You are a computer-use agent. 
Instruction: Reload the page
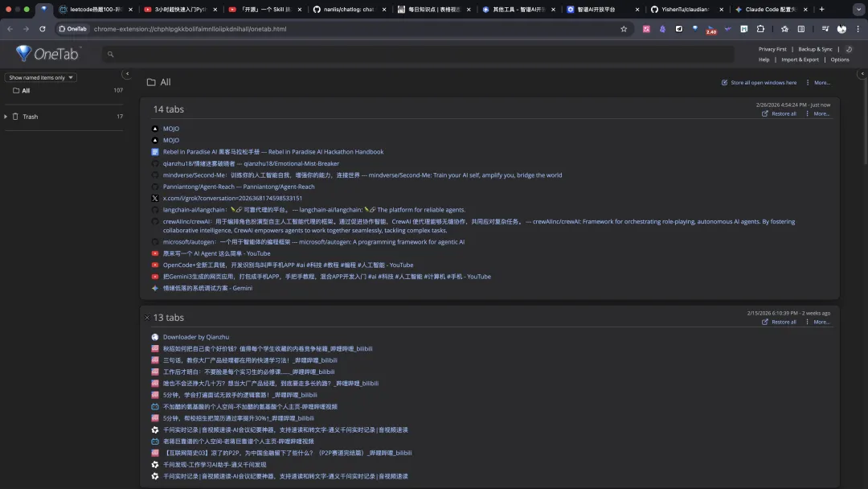pyautogui.click(x=42, y=29)
